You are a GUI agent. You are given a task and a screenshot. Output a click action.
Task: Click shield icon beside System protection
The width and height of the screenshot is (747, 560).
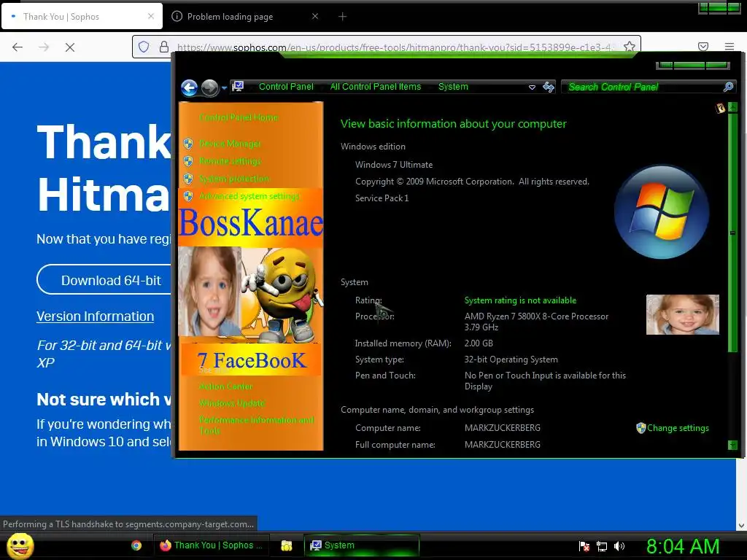click(x=188, y=179)
